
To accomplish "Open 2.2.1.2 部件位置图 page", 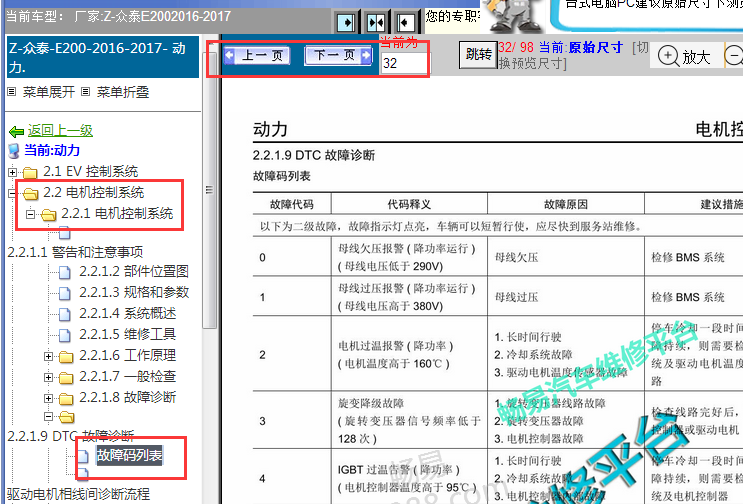I will tap(134, 271).
